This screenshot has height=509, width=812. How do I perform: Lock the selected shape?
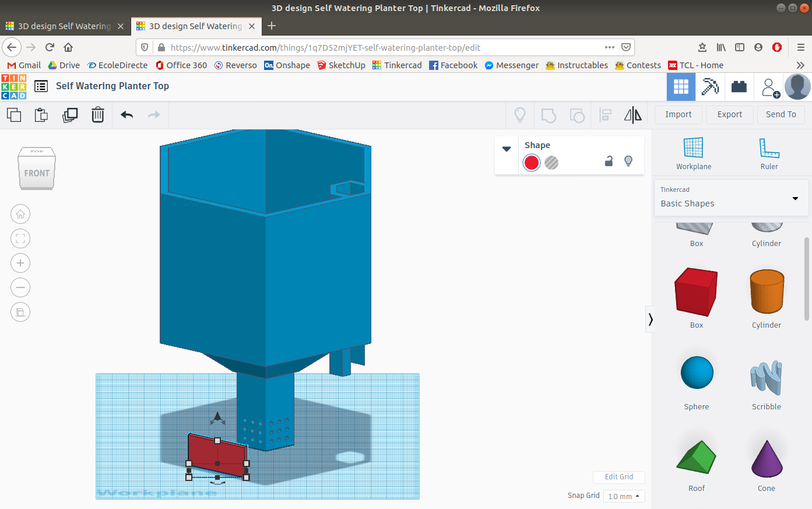pos(609,161)
